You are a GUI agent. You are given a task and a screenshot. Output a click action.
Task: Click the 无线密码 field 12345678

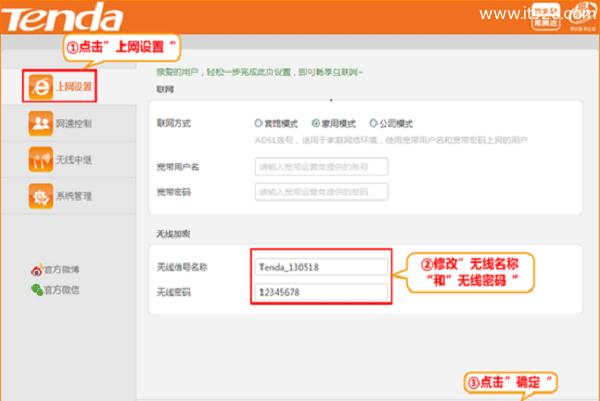(x=321, y=292)
